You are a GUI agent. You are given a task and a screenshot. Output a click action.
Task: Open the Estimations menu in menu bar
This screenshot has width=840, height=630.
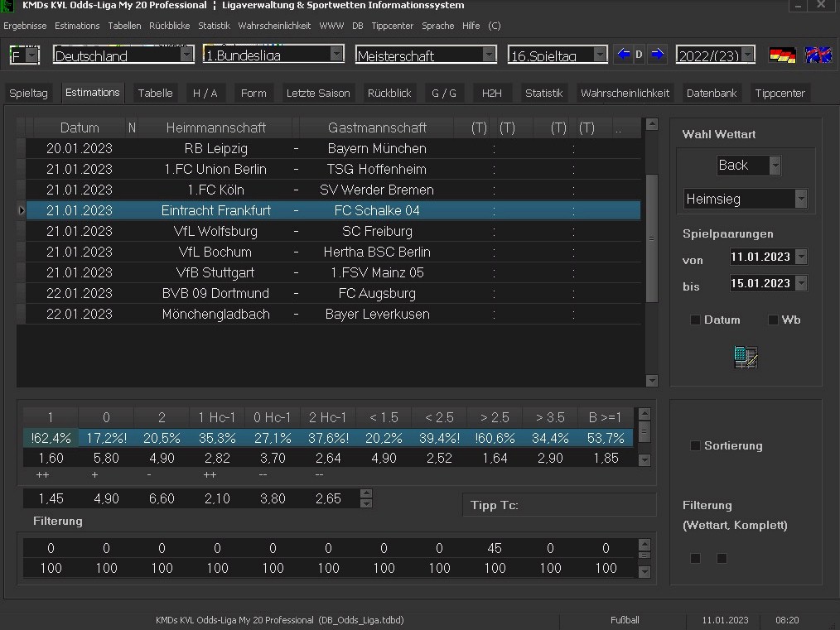77,26
